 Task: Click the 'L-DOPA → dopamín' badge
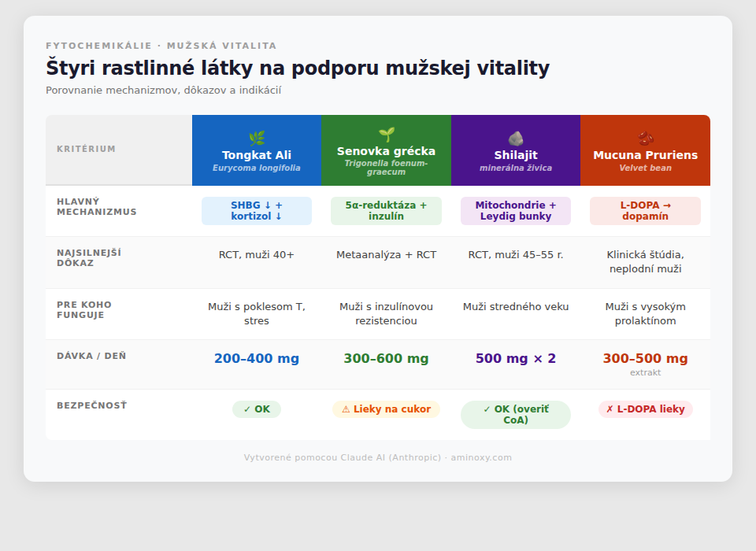click(x=646, y=211)
